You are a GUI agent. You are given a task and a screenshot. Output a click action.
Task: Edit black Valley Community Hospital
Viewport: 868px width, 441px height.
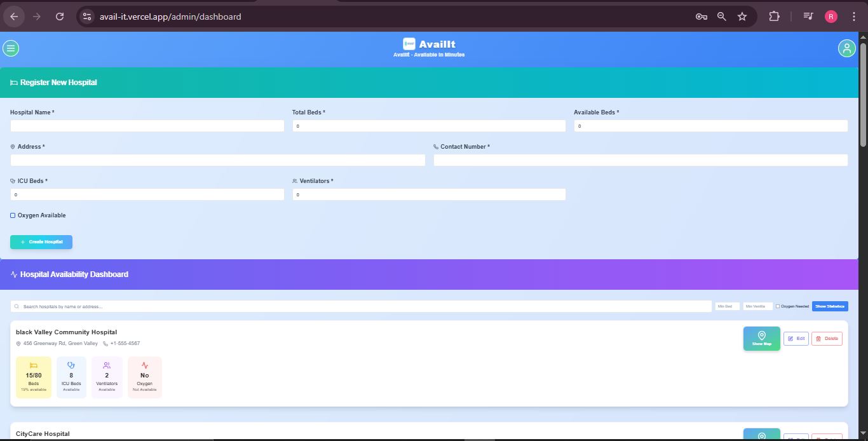(796, 339)
